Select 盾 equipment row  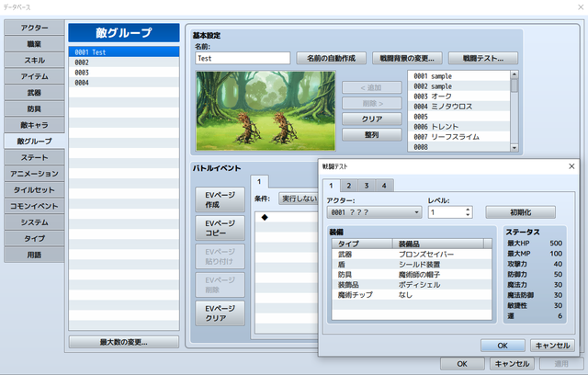pyautogui.click(x=412, y=265)
